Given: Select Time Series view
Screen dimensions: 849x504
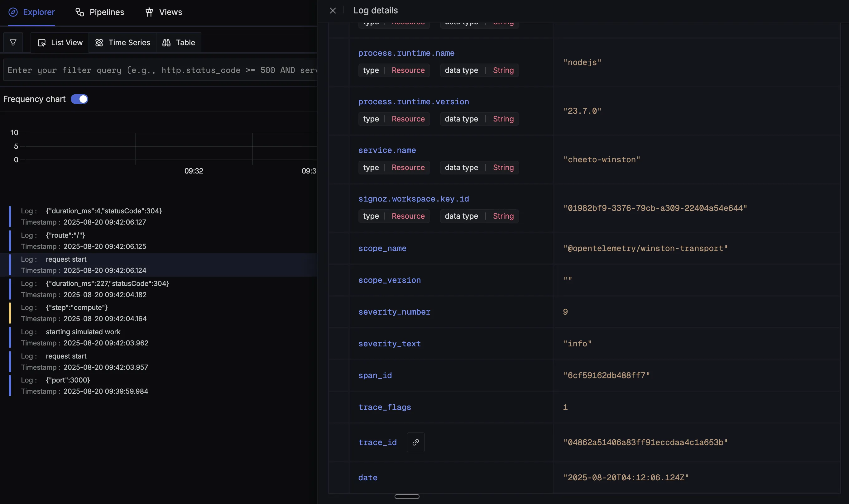Looking at the screenshot, I should tap(122, 42).
